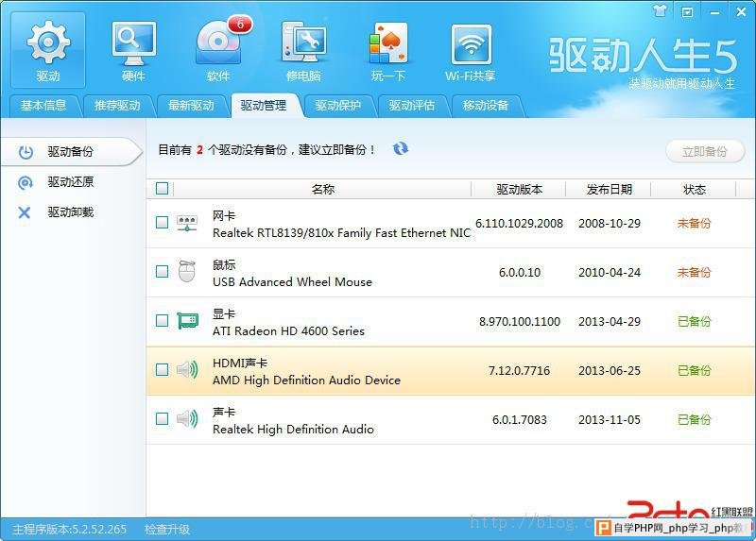Check the 鼠标 USB Advanced Wheel Mouse checkbox
Image resolution: width=756 pixels, height=541 pixels.
(x=163, y=272)
